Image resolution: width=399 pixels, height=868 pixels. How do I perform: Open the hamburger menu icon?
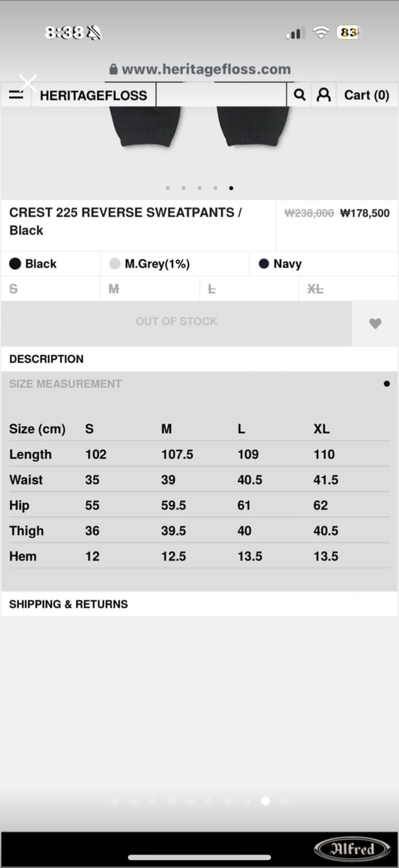click(16, 95)
